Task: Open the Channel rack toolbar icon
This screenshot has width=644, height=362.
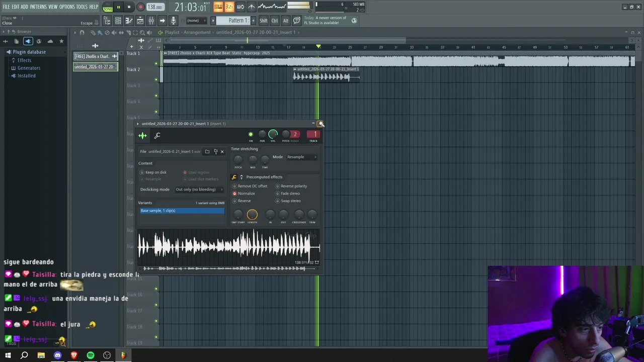Action: [x=118, y=21]
